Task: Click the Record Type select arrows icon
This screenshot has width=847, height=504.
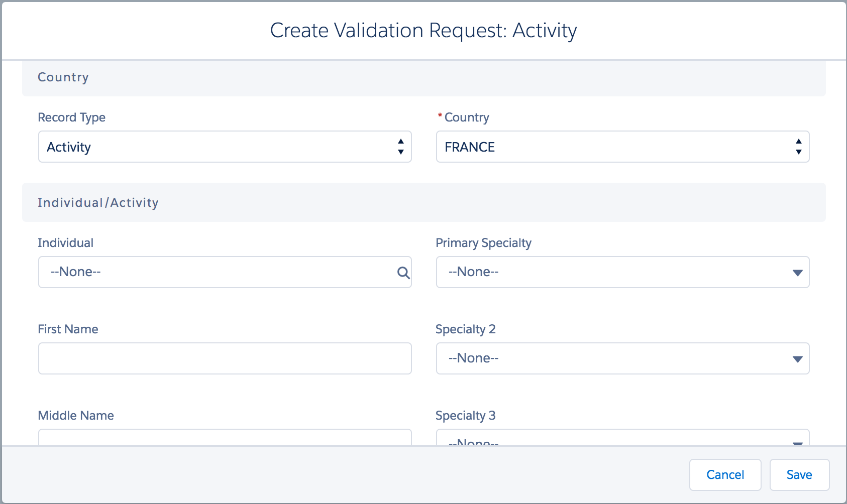Action: coord(400,147)
